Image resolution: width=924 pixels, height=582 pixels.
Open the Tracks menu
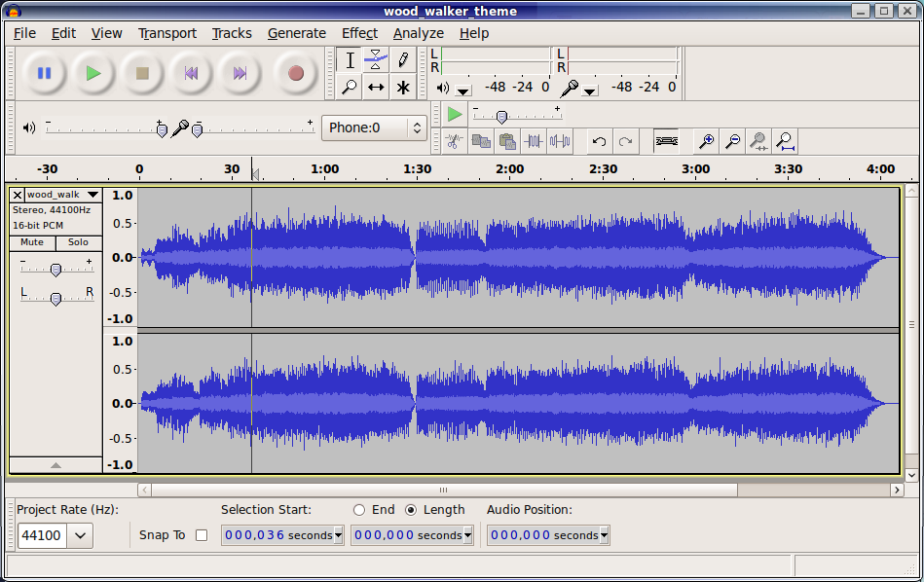pyautogui.click(x=232, y=33)
